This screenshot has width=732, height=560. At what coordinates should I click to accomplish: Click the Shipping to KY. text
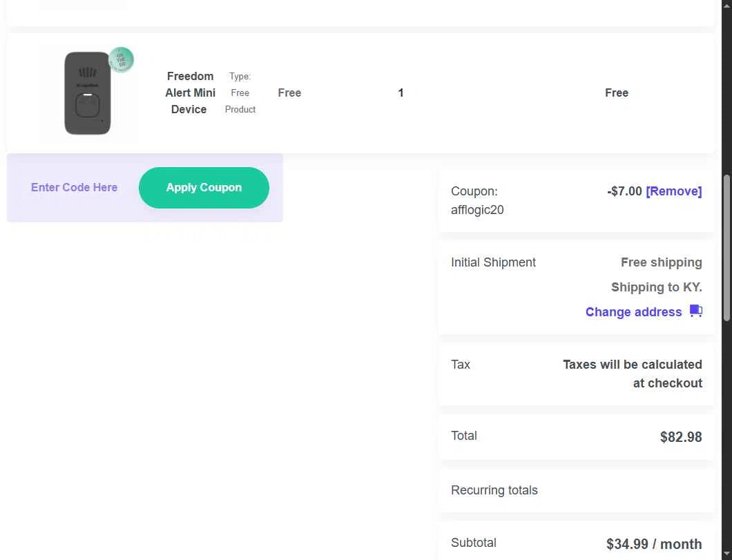(x=656, y=287)
